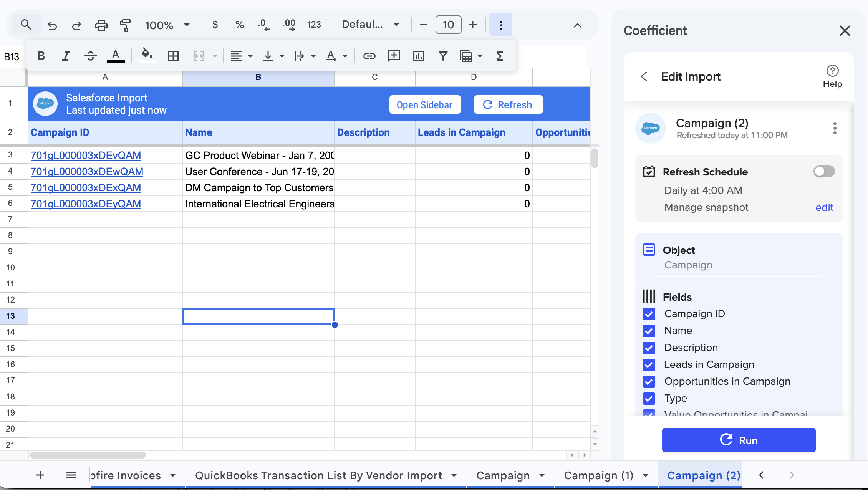Viewport: 868px width, 490px height.
Task: Open QuickBooks Transaction List By Vendor Import tab
Action: click(318, 476)
